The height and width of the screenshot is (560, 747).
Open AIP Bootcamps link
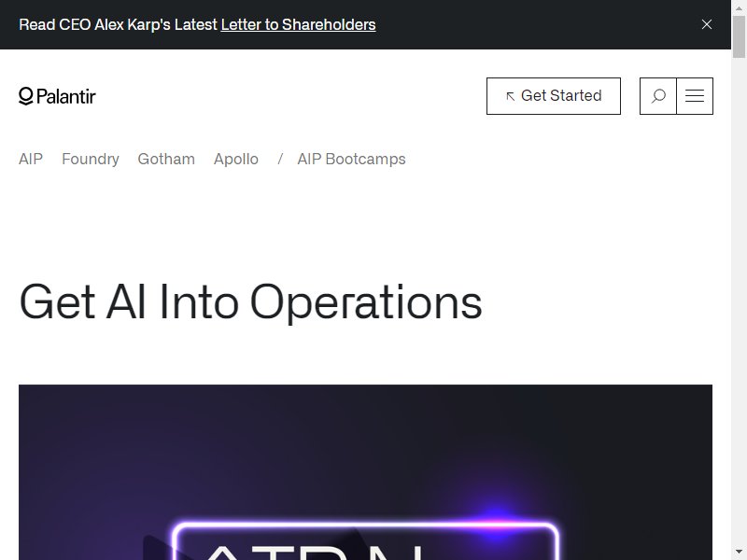point(352,159)
